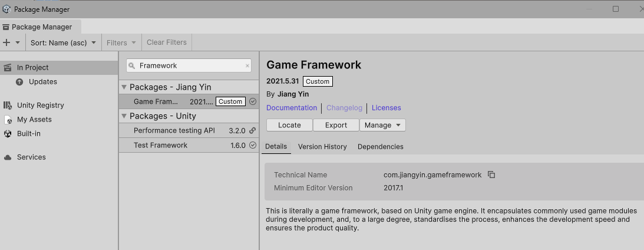The width and height of the screenshot is (644, 250).
Task: Click the Export button
Action: (x=336, y=125)
